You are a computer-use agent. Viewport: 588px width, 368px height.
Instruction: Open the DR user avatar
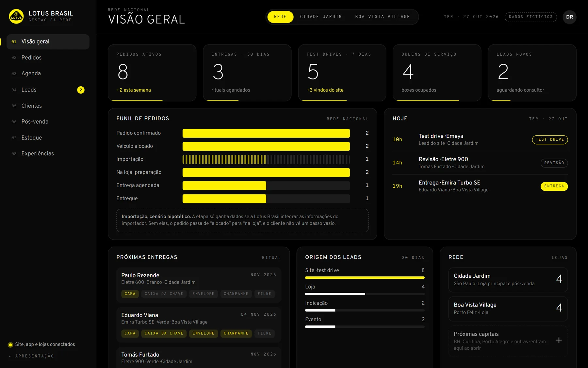pyautogui.click(x=569, y=17)
